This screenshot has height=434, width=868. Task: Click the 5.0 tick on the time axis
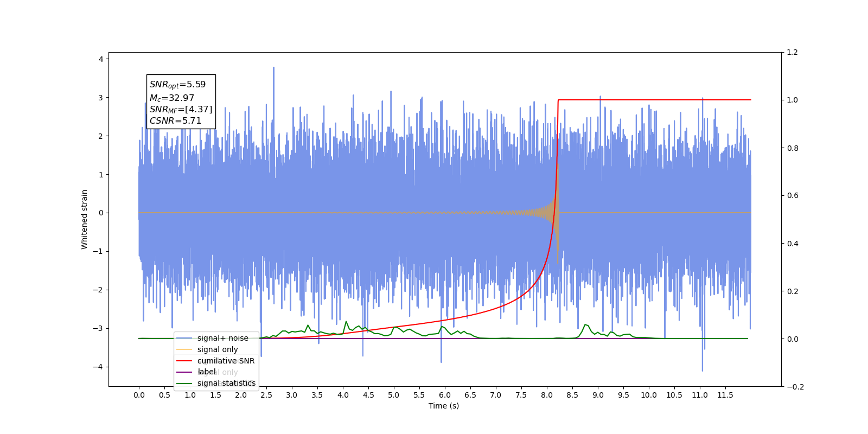point(394,395)
